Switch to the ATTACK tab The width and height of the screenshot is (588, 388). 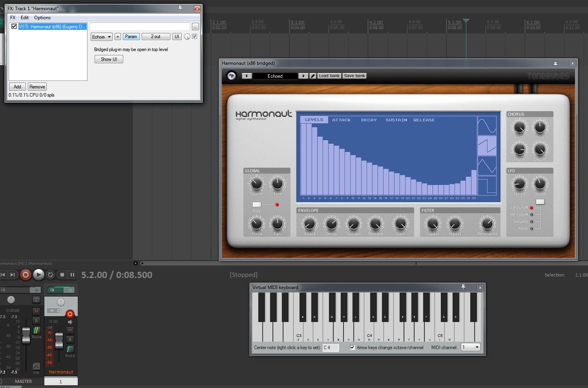tap(341, 120)
